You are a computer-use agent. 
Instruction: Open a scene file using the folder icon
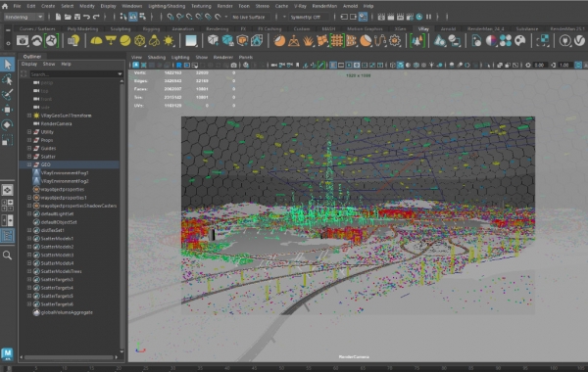tap(68, 17)
